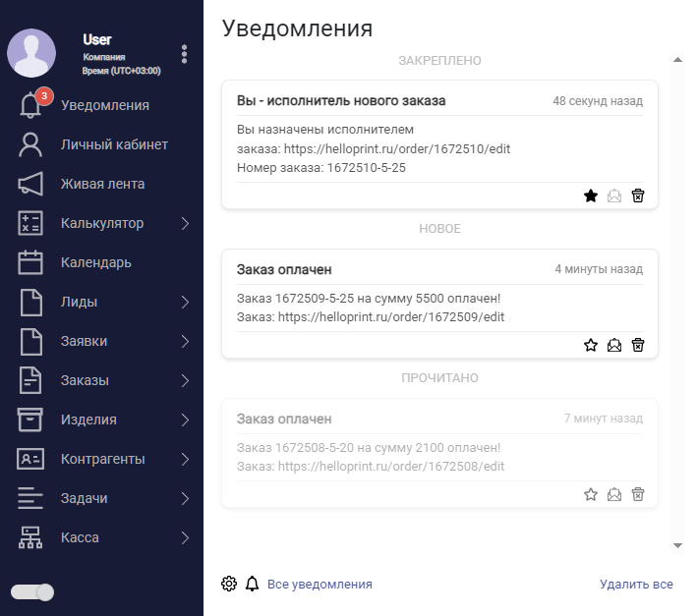
Task: Expand the Касса submenu chevron
Action: 185,537
